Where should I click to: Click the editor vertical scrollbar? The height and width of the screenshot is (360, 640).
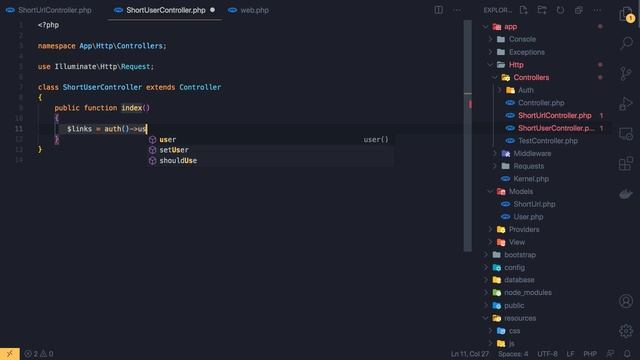pos(468,136)
